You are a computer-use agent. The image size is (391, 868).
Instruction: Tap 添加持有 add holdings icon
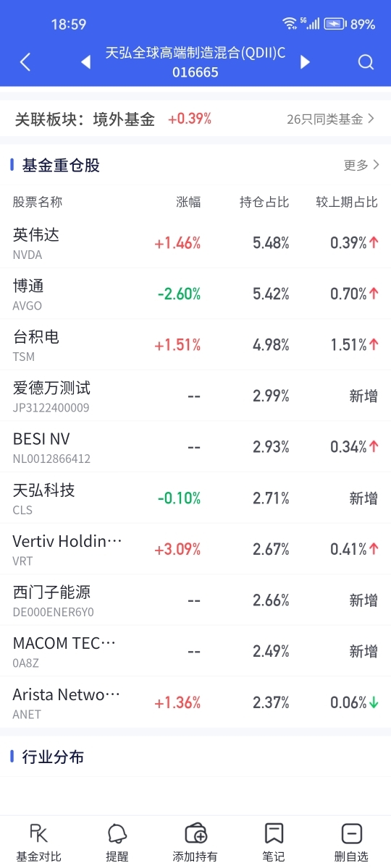click(x=195, y=843)
